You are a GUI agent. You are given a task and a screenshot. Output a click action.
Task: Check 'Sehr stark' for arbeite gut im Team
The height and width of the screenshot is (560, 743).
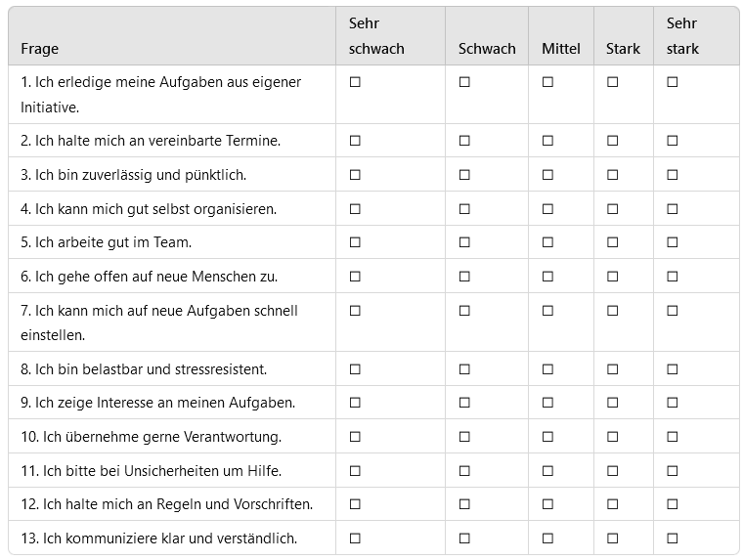click(672, 242)
